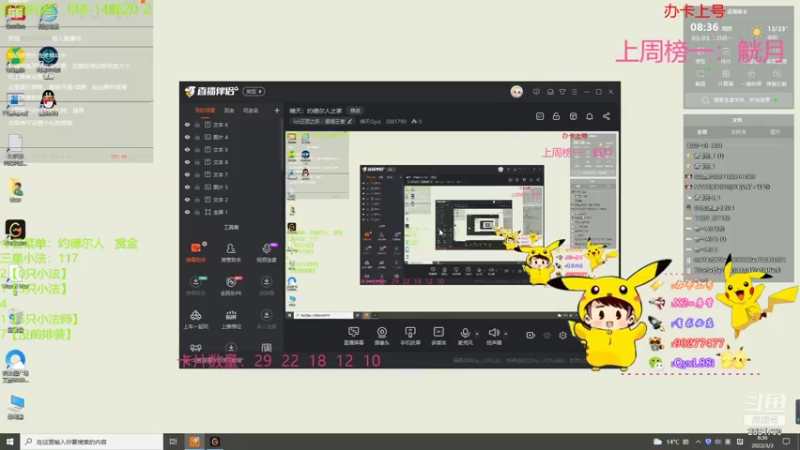800x450 pixels.
Task: Open the 视频连麦 tool icon
Action: pyautogui.click(x=266, y=253)
